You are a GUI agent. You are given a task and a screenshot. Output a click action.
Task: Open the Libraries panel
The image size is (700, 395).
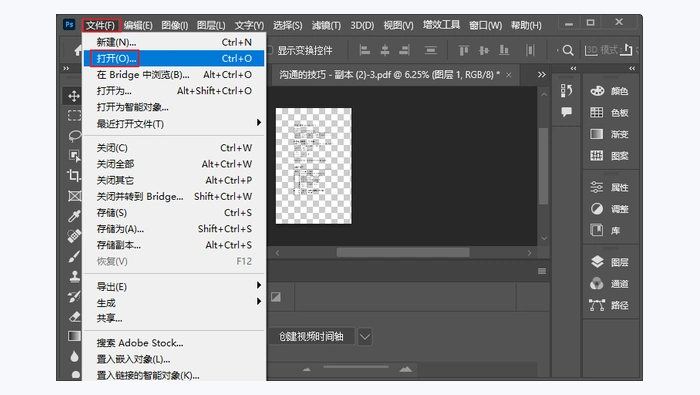pyautogui.click(x=606, y=230)
